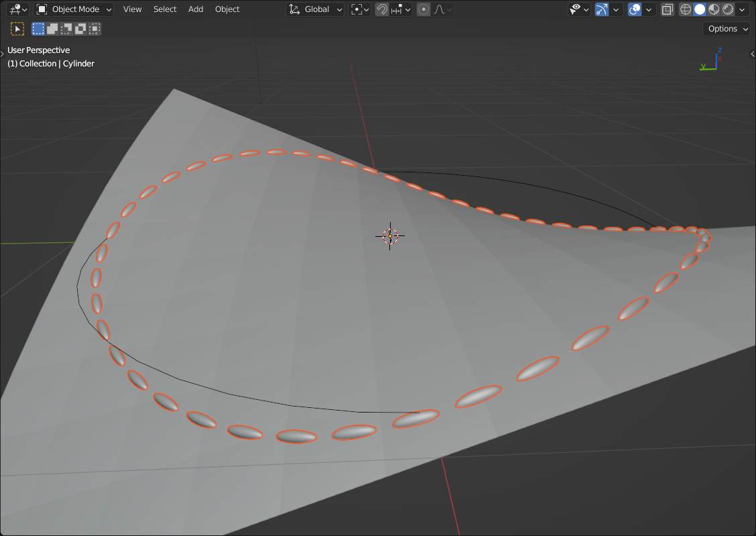Click the wireframe viewport shading icon

click(x=684, y=9)
